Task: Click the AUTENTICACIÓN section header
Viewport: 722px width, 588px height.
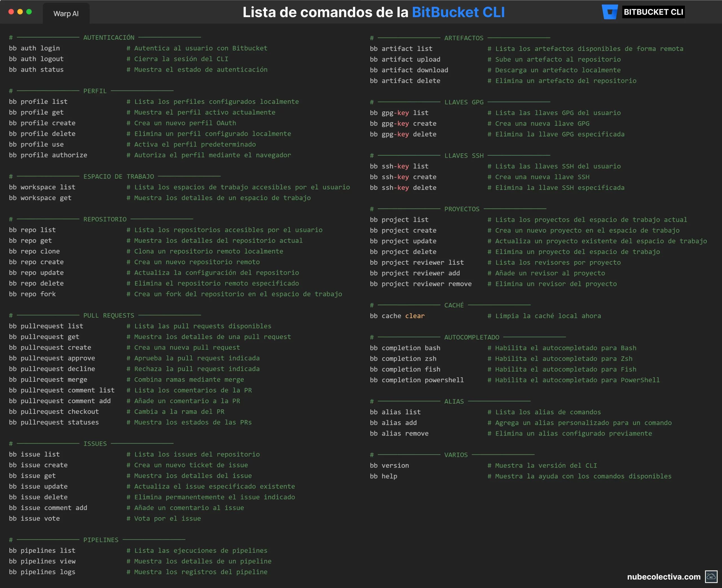Action: [109, 37]
